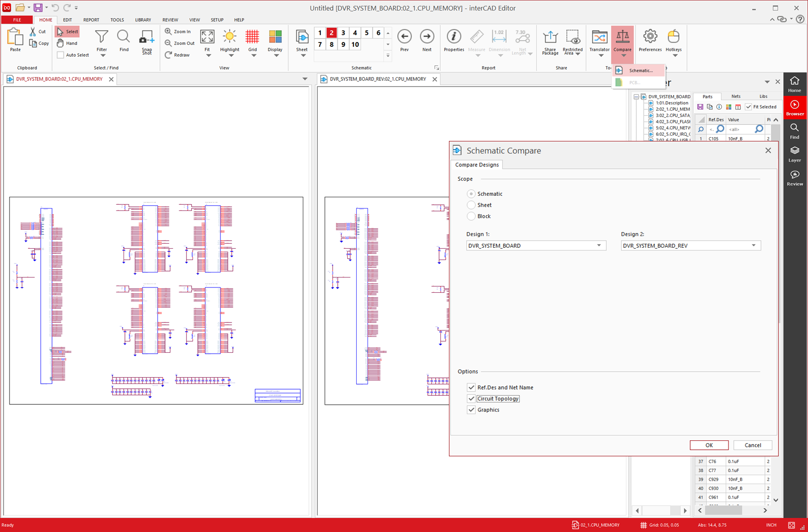Select the Block scope radio button
The height and width of the screenshot is (532, 808).
point(471,216)
